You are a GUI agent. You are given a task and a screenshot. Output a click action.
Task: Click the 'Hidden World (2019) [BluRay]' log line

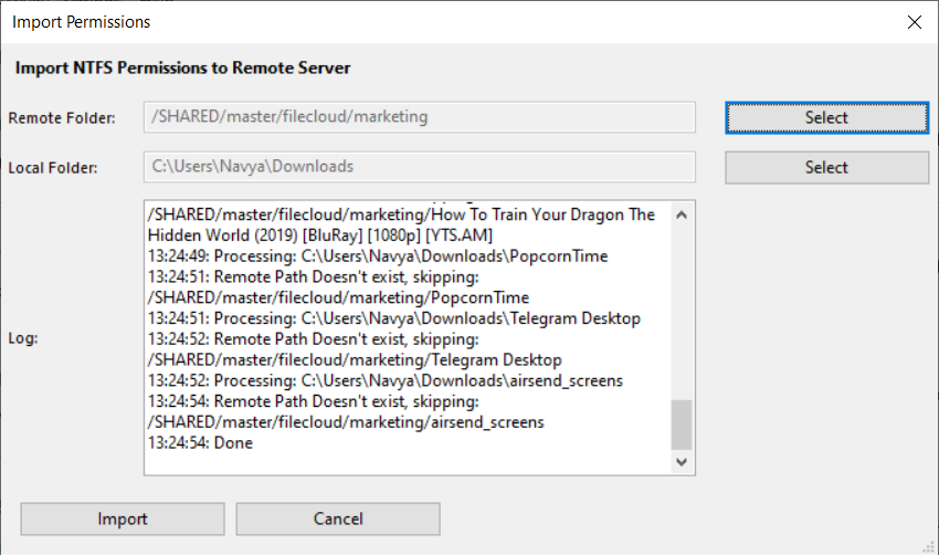320,235
